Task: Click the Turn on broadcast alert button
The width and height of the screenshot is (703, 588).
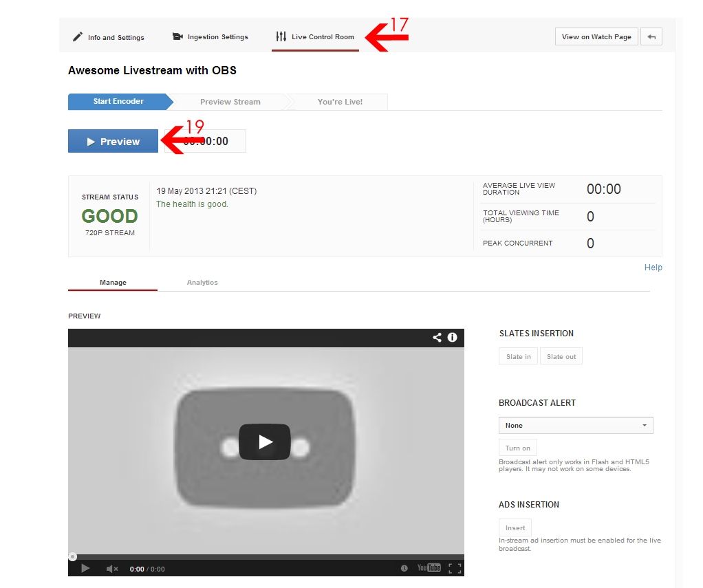Action: pyautogui.click(x=518, y=448)
